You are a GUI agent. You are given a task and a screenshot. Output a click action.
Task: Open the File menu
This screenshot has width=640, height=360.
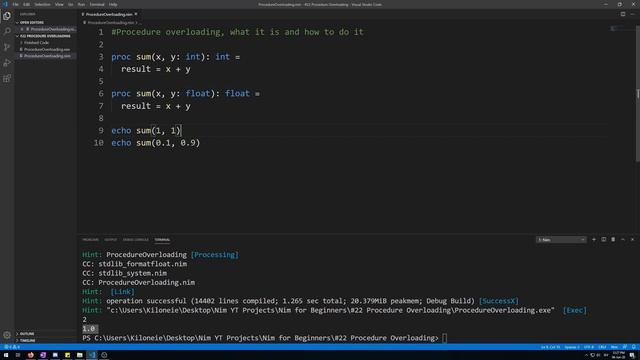[x=15, y=4]
